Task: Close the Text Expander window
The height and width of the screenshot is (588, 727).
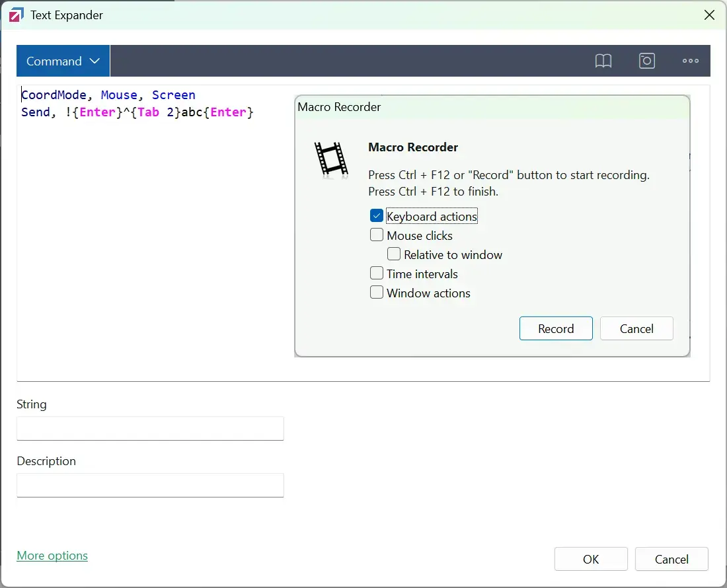Action: pyautogui.click(x=709, y=15)
